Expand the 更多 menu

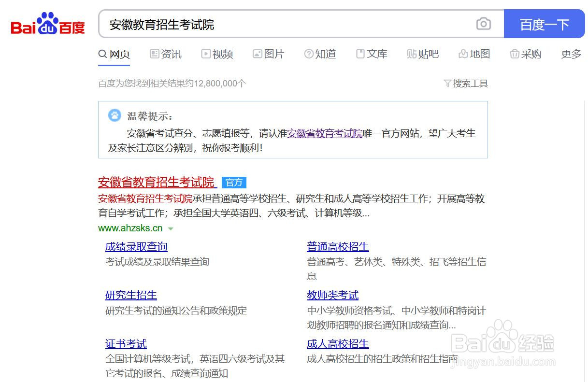point(571,54)
